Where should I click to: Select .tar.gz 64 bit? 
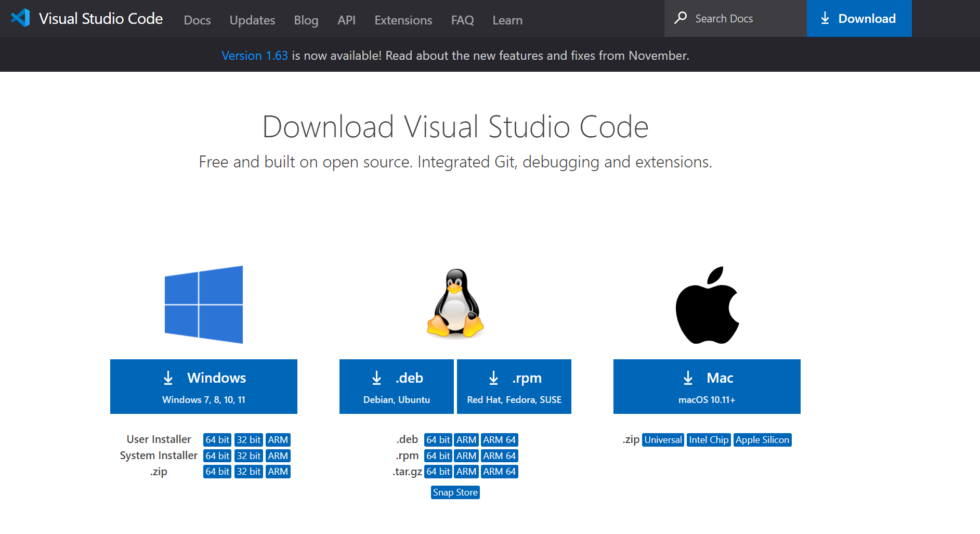pyautogui.click(x=438, y=472)
